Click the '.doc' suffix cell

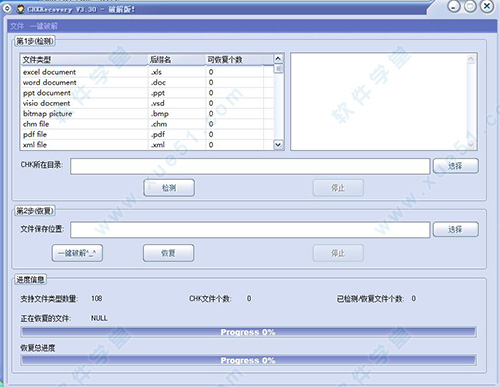click(158, 82)
